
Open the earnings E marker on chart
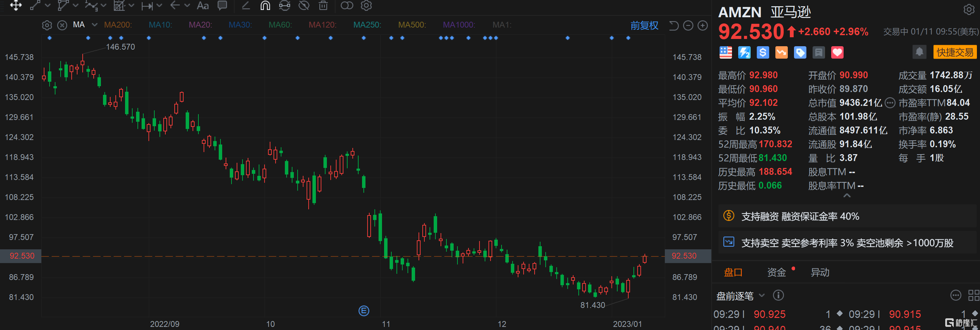click(364, 311)
